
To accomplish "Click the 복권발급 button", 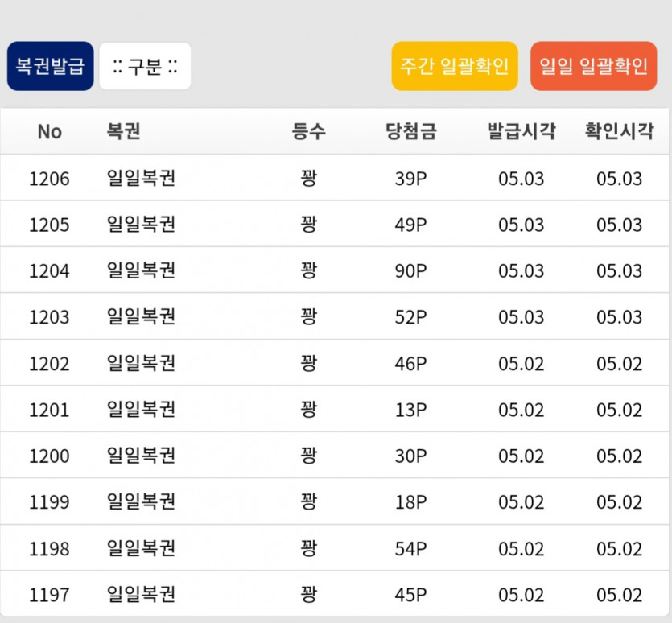I will click(50, 66).
